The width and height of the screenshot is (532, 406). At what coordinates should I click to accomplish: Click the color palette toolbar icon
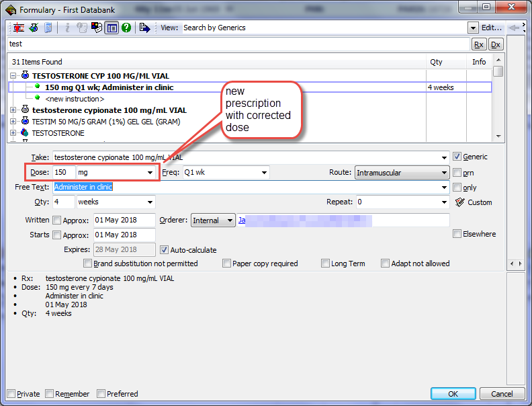coord(97,28)
